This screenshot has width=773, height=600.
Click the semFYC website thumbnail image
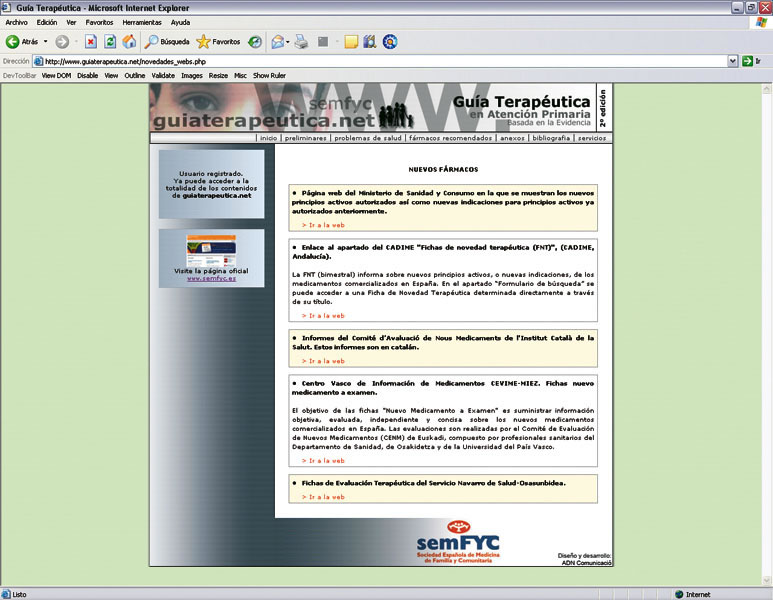click(211, 250)
